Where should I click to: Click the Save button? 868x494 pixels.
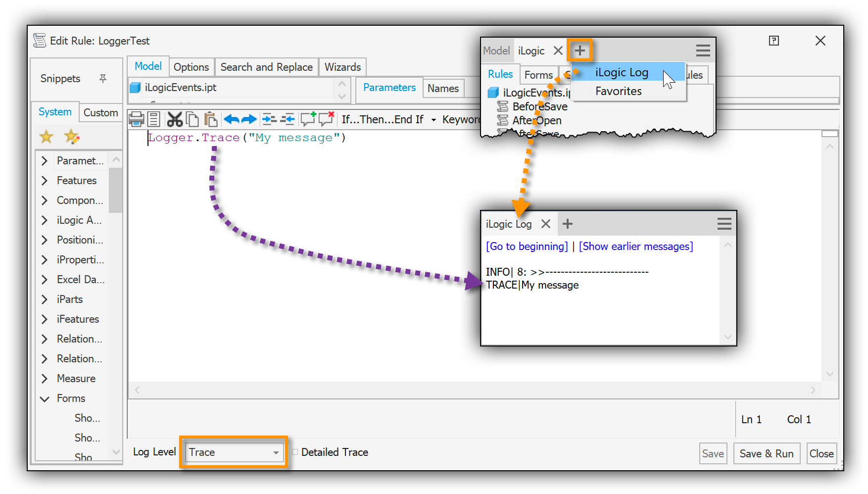click(x=713, y=453)
